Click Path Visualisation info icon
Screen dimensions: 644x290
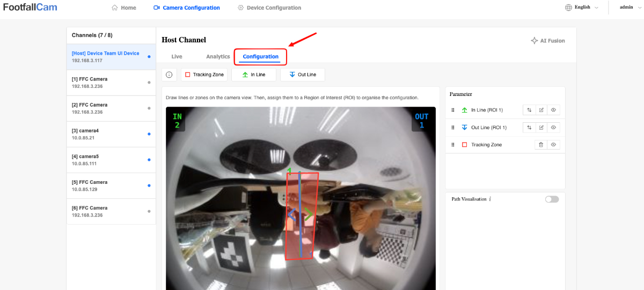point(490,199)
